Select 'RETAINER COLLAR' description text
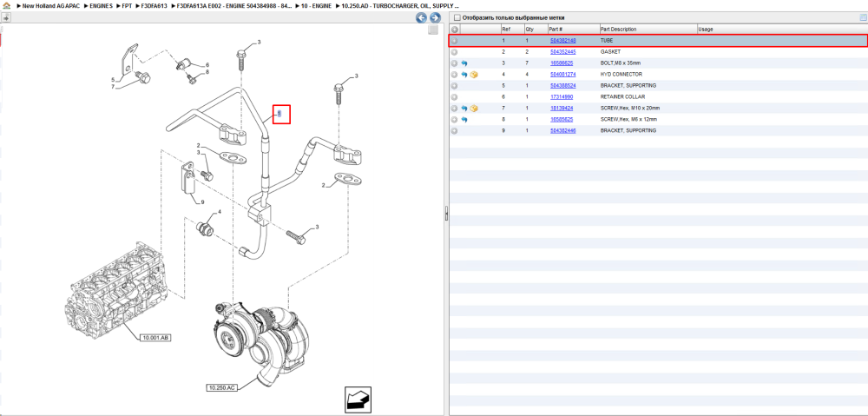 point(621,97)
